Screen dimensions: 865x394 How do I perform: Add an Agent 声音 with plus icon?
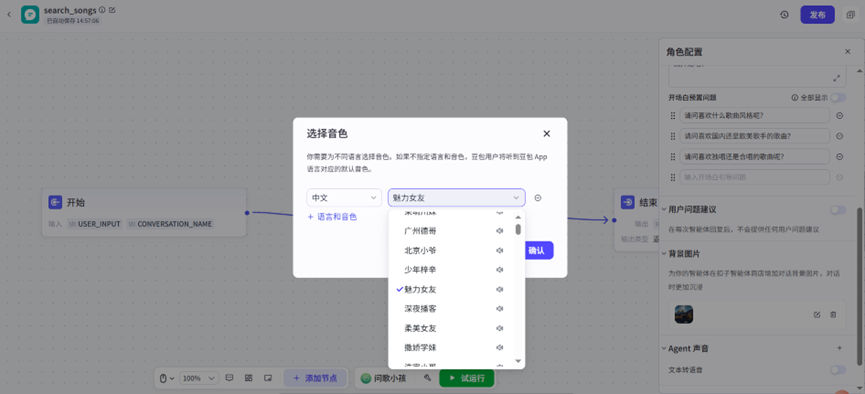click(840, 348)
